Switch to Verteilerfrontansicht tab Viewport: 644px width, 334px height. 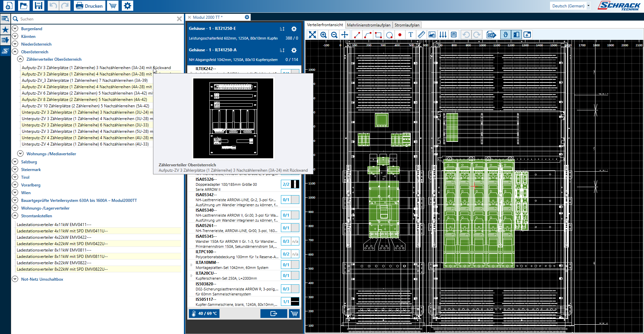tap(325, 25)
